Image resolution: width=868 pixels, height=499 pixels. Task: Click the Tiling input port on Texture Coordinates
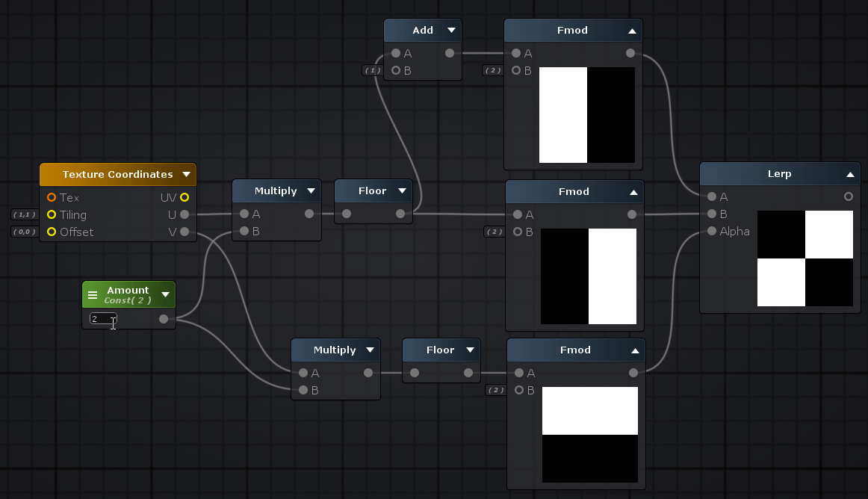[50, 214]
